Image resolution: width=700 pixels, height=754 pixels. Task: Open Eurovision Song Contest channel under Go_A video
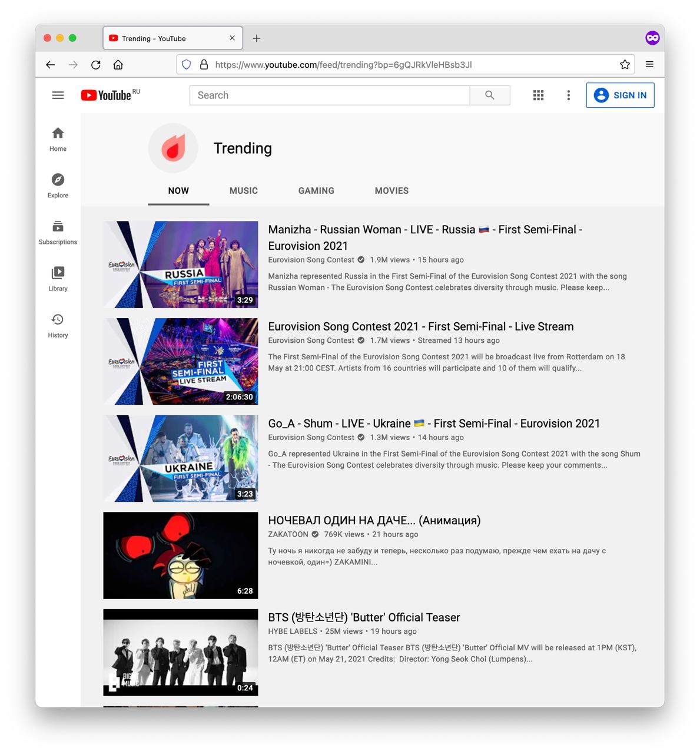[x=311, y=437]
